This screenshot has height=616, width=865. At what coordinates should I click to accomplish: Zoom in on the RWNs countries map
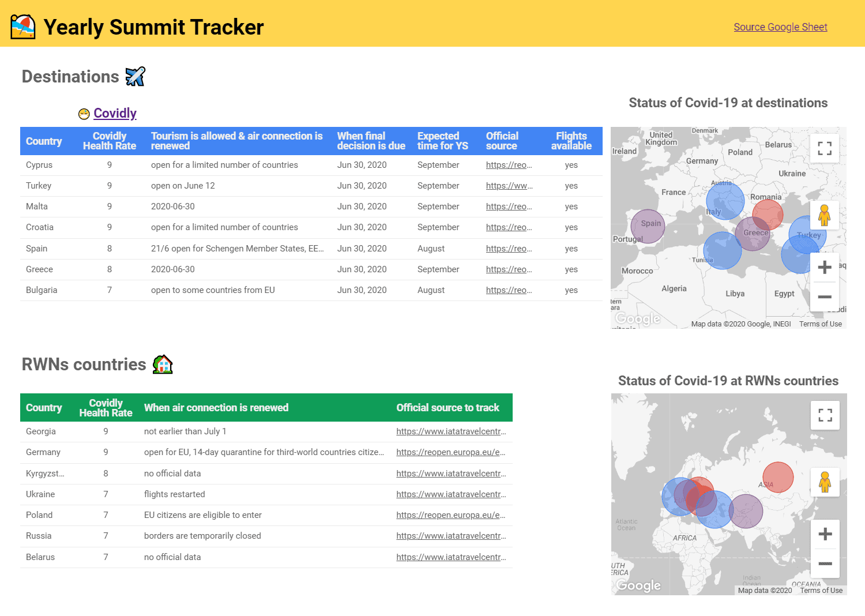pyautogui.click(x=825, y=534)
